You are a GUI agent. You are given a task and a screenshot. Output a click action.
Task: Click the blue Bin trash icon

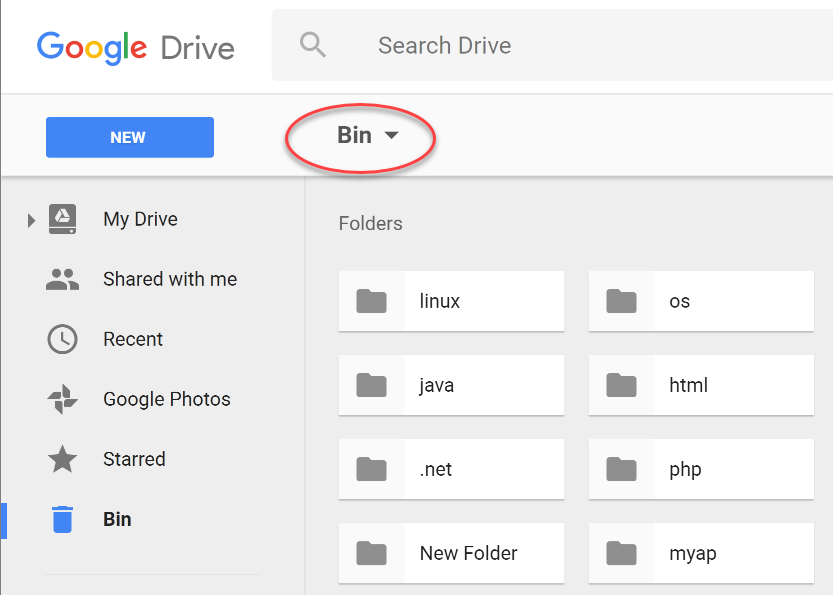click(x=63, y=519)
